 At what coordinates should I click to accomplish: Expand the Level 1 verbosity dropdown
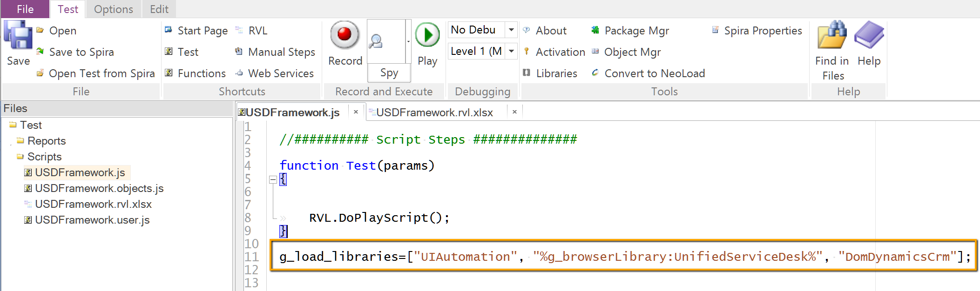coord(511,51)
